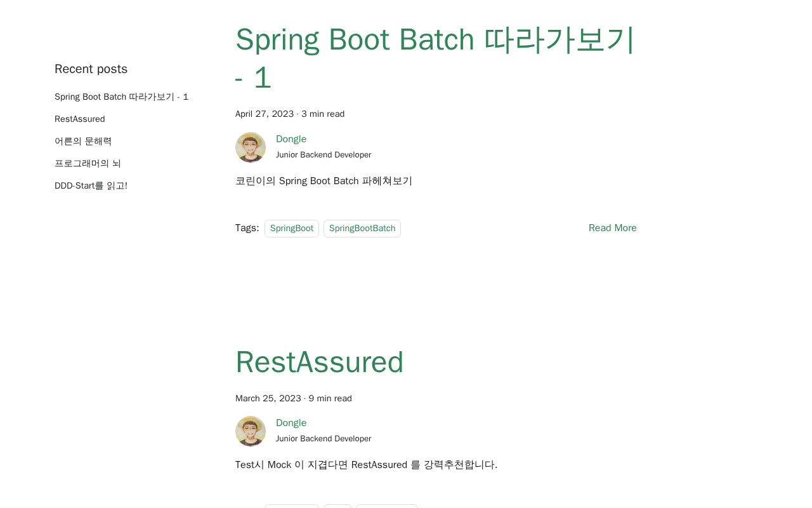
Task: Click author name Dongle under the March 25 post
Action: 291,423
